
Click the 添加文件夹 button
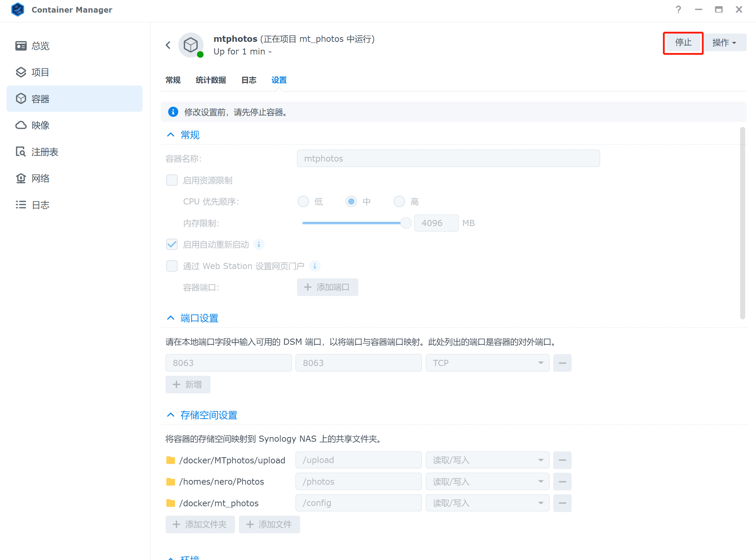pyautogui.click(x=200, y=524)
